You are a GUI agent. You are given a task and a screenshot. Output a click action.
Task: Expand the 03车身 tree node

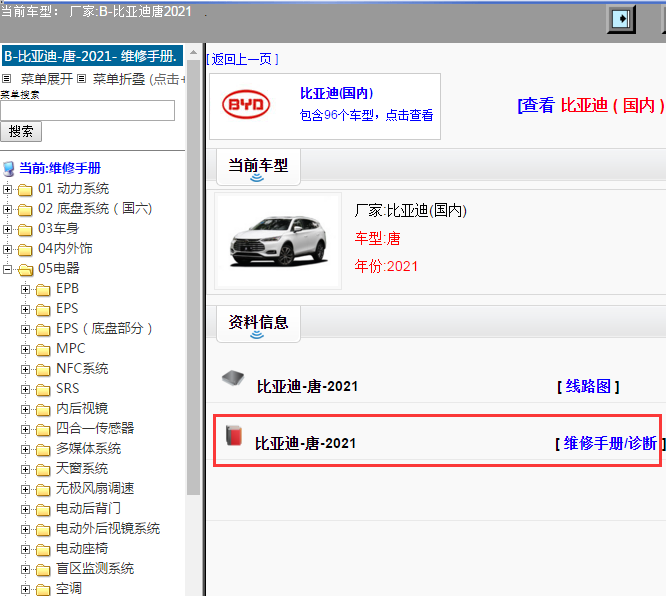tap(7, 229)
